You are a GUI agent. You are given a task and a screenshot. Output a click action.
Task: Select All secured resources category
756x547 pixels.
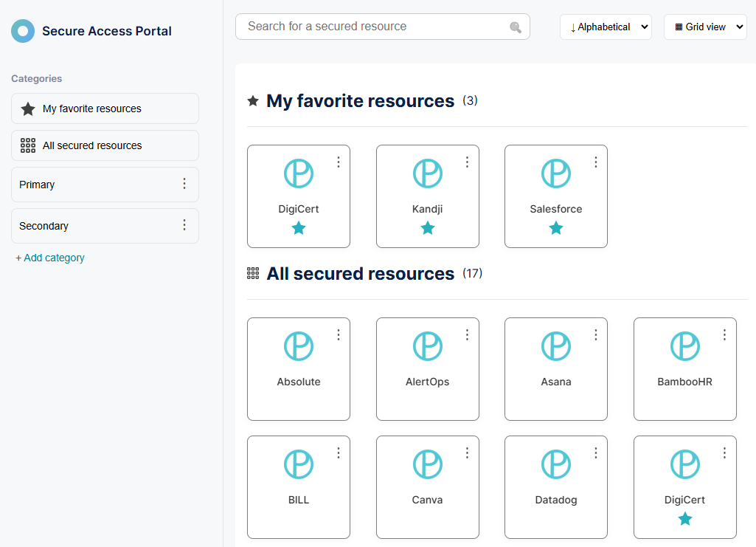[x=105, y=145]
